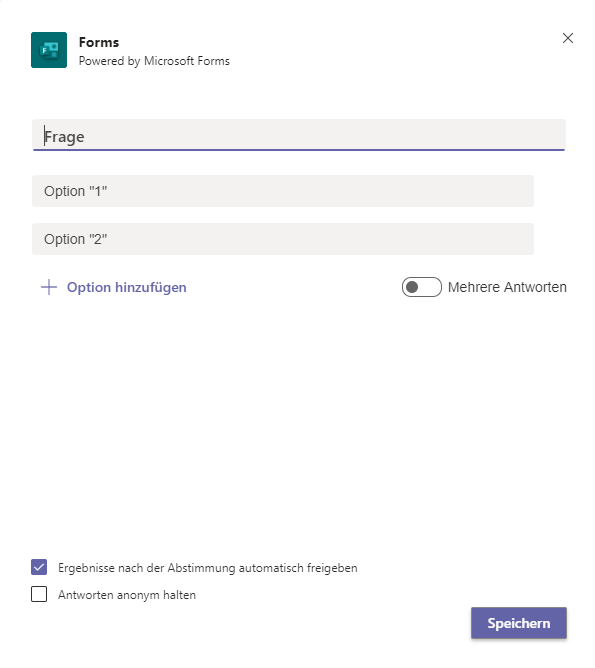
Task: Click the Forms heading title
Action: (99, 42)
